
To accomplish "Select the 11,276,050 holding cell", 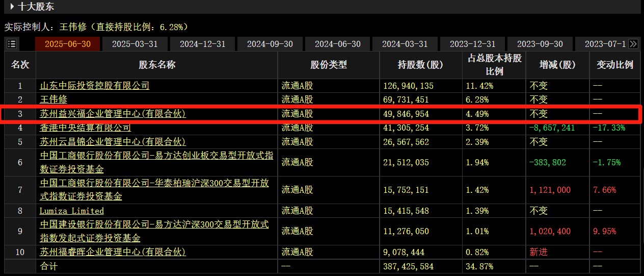I will click(x=407, y=231).
